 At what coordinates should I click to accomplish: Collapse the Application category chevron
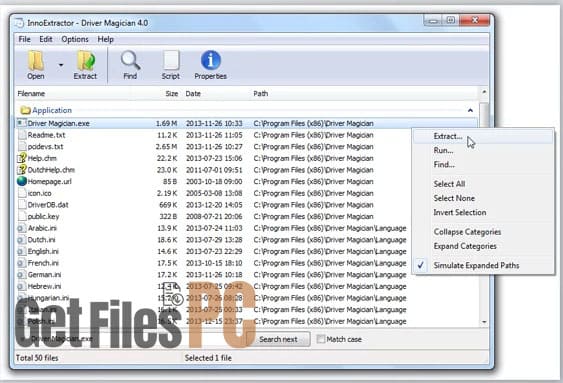click(x=470, y=110)
